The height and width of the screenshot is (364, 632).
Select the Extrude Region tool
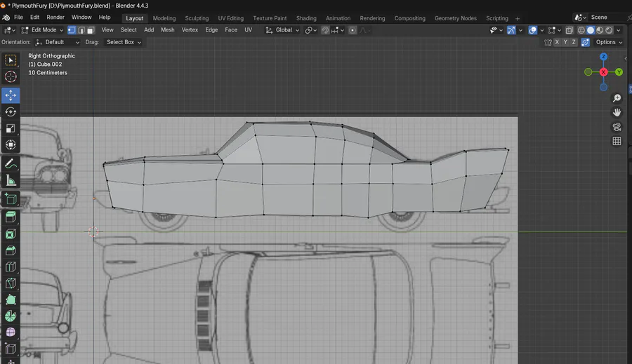(11, 217)
